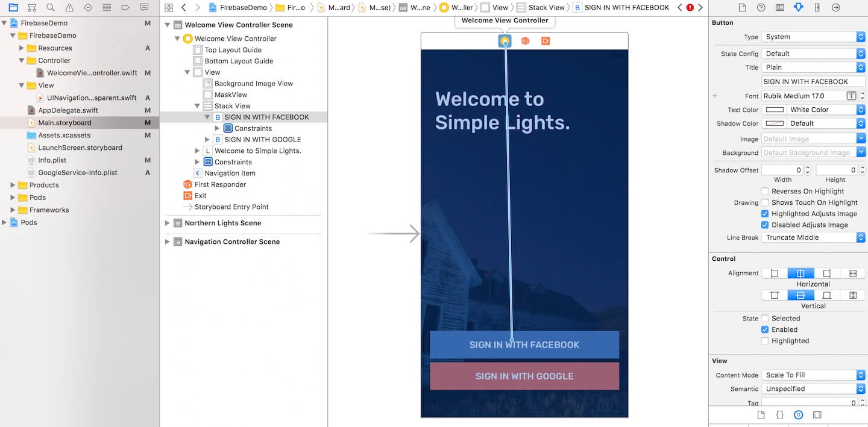
Task: Check the Highlighted state checkbox
Action: 765,341
